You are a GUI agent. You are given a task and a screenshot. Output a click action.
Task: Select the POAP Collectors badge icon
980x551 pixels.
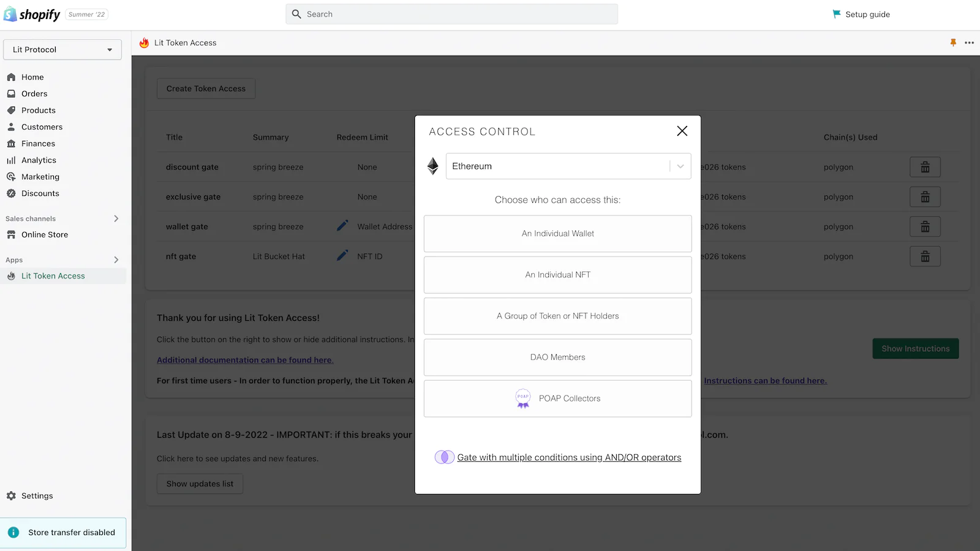[x=523, y=399]
